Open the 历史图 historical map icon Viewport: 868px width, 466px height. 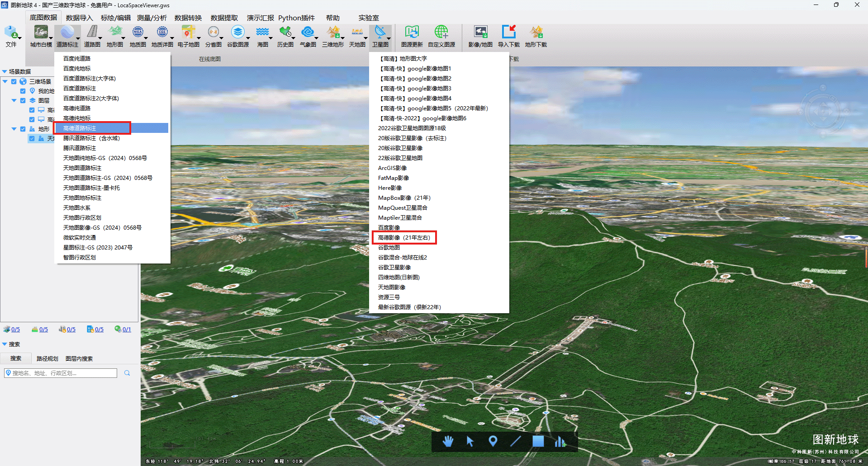(285, 32)
